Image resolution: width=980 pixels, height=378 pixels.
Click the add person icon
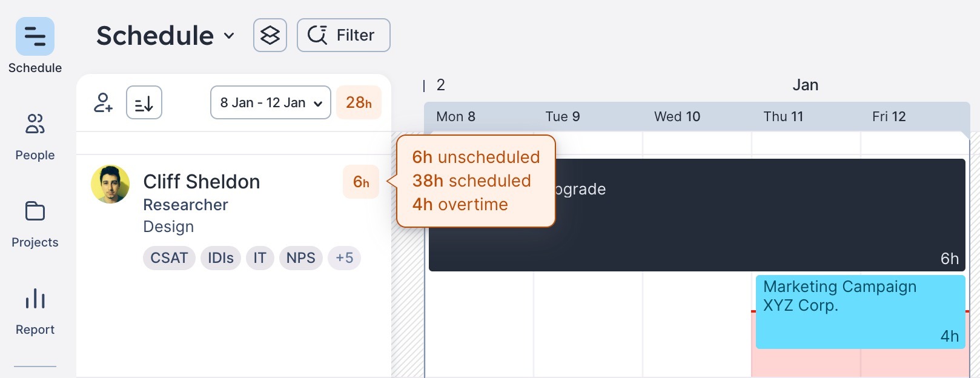tap(103, 102)
